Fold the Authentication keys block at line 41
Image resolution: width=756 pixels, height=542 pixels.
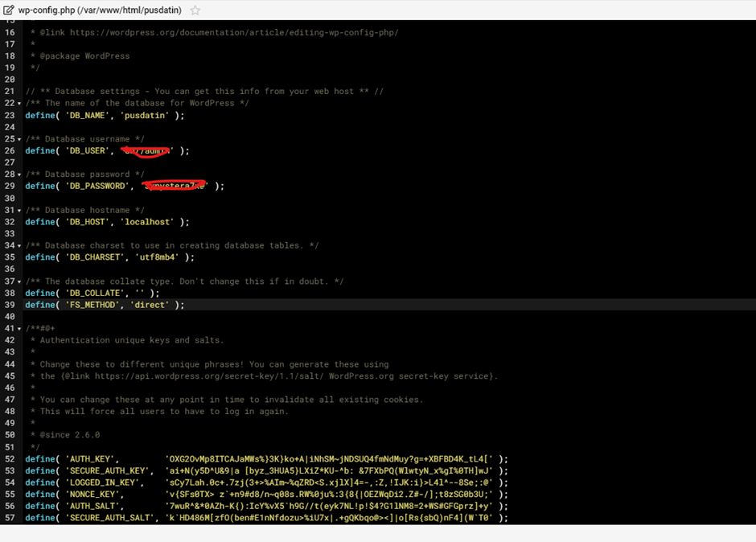click(x=19, y=329)
